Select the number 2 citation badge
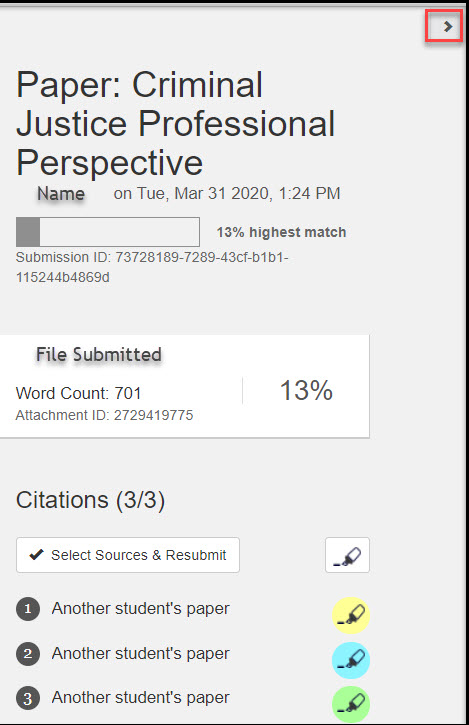Screen dimensions: 469x725 pyautogui.click(x=28, y=654)
